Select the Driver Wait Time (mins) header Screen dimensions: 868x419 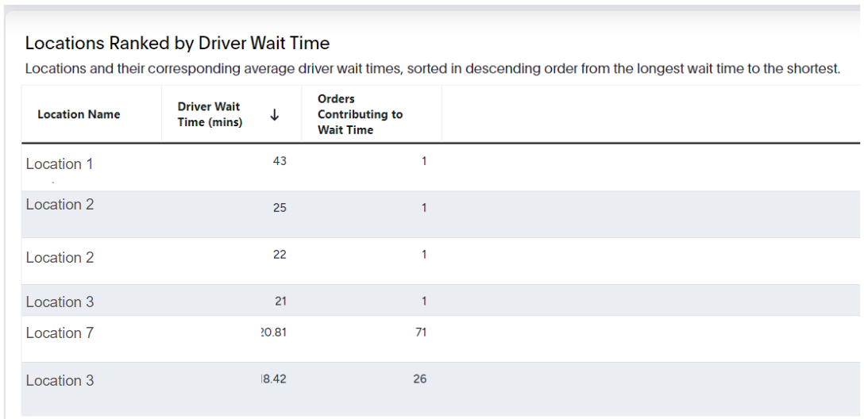point(210,114)
